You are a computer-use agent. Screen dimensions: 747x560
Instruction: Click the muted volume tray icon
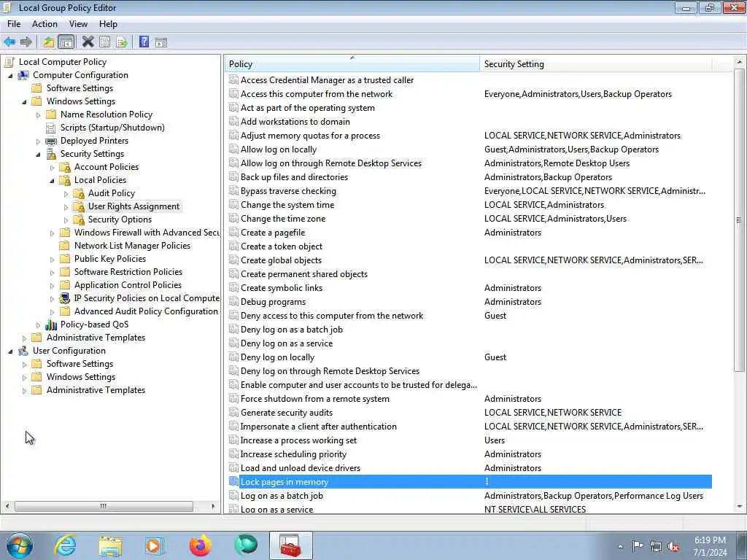click(673, 547)
